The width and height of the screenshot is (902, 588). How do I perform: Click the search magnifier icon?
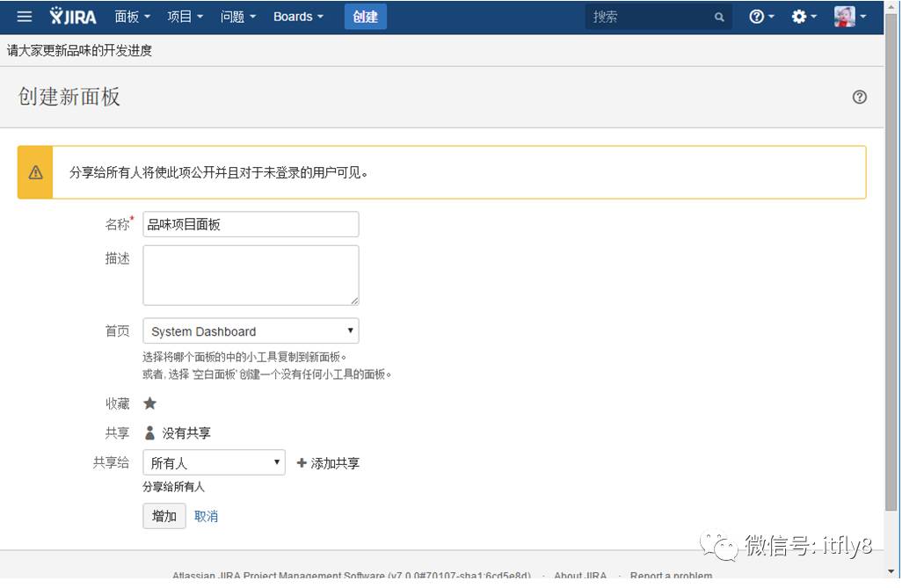[719, 18]
